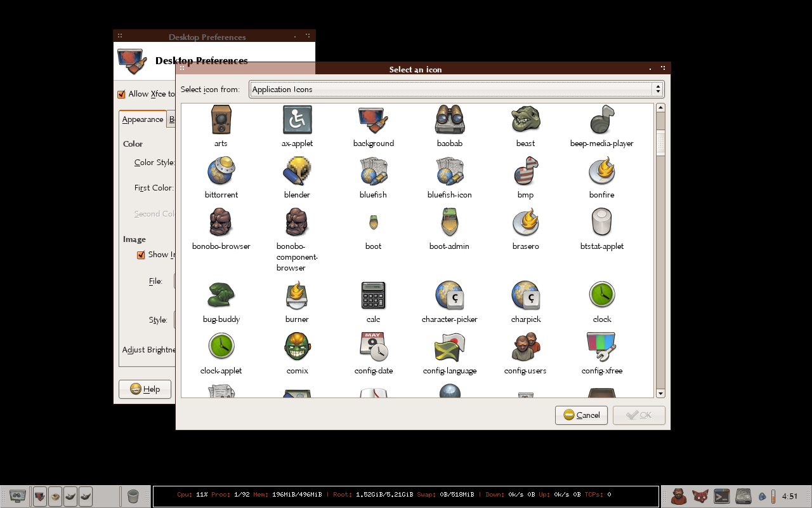This screenshot has height=508, width=812.
Task: Choose the config-xfree icon
Action: 601,347
